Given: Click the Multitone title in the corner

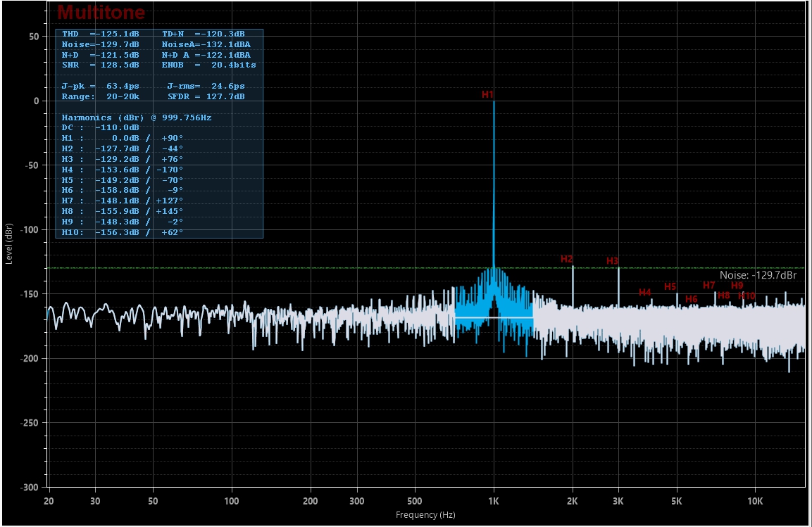Looking at the screenshot, I should point(101,12).
